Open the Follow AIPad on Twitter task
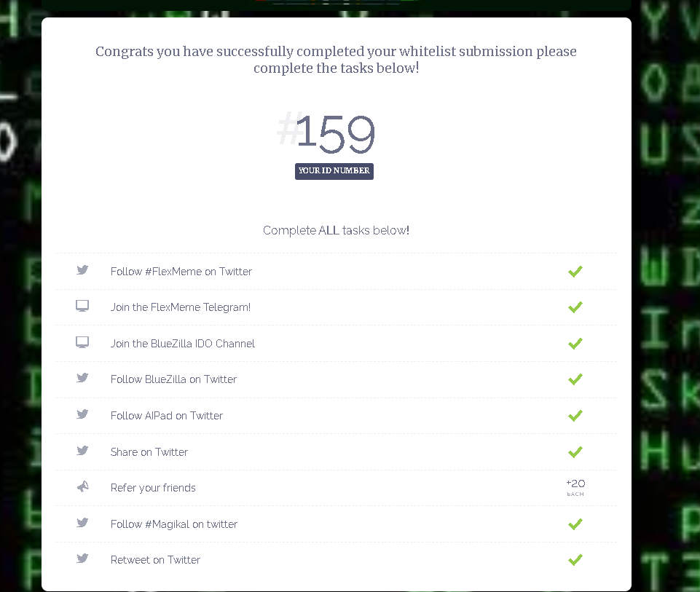Viewport: 700px width, 592px height. coord(337,416)
